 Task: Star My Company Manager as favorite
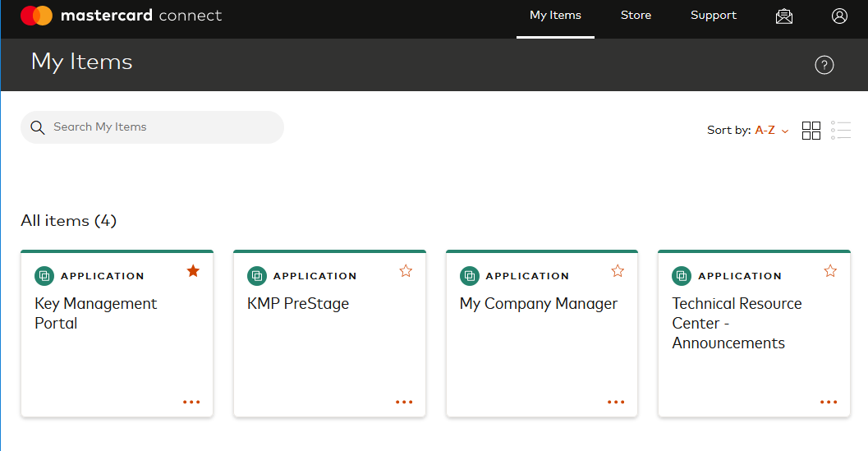coord(618,271)
